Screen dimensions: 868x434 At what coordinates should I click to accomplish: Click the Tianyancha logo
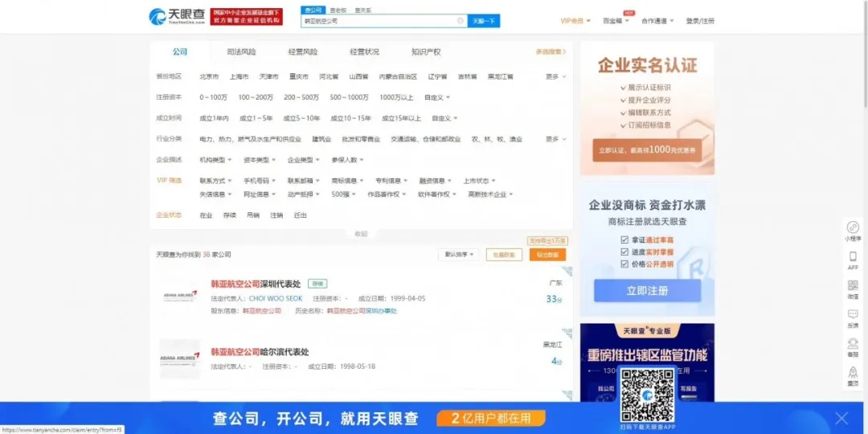click(177, 17)
